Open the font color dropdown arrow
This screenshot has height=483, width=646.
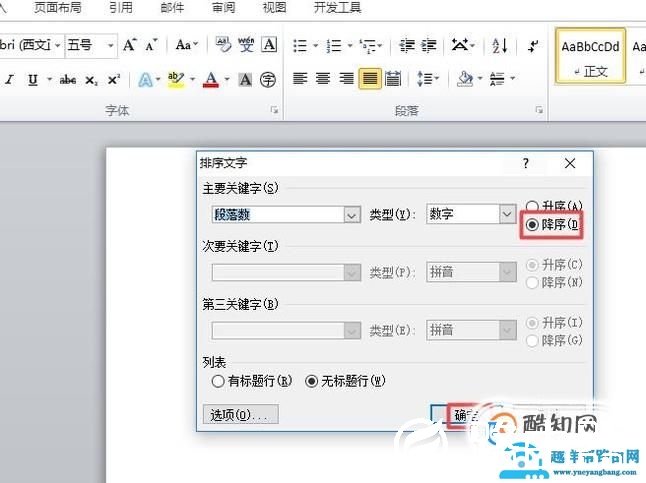point(227,79)
